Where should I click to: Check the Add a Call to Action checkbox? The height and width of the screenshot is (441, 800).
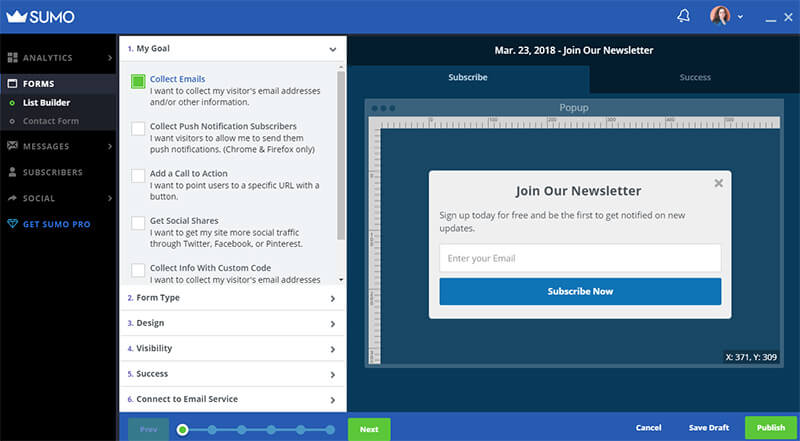(138, 176)
